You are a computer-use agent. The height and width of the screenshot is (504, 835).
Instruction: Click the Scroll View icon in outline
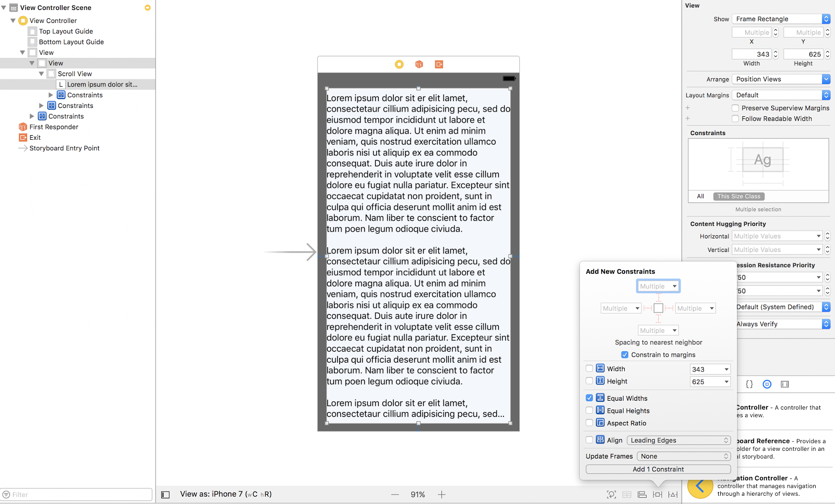pos(52,74)
